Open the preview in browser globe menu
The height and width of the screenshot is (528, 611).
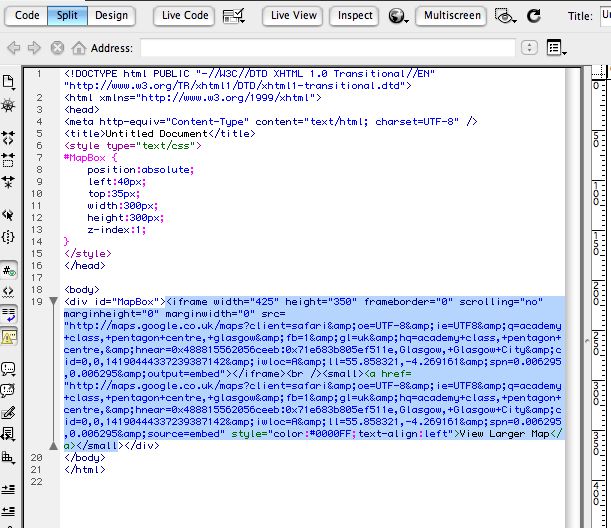399,16
